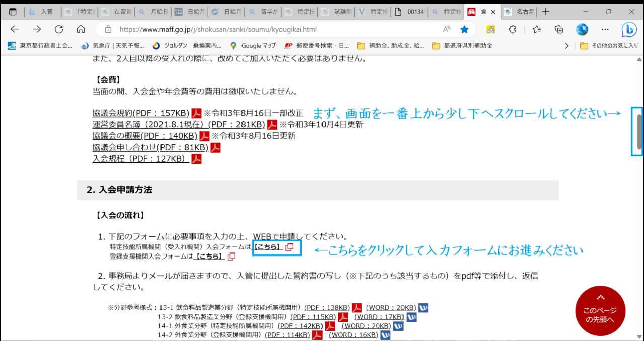
Task: Go to the browser home page
Action: pos(81,29)
